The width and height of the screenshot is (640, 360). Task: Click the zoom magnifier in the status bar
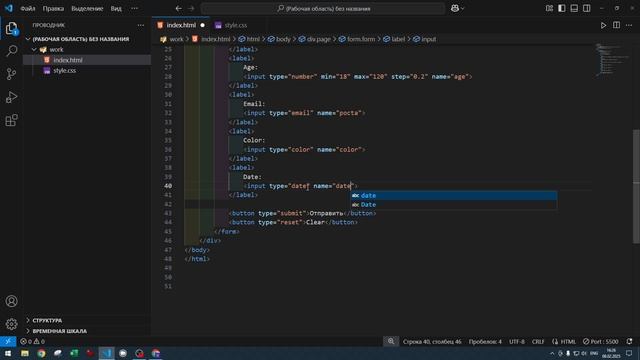pos(391,341)
